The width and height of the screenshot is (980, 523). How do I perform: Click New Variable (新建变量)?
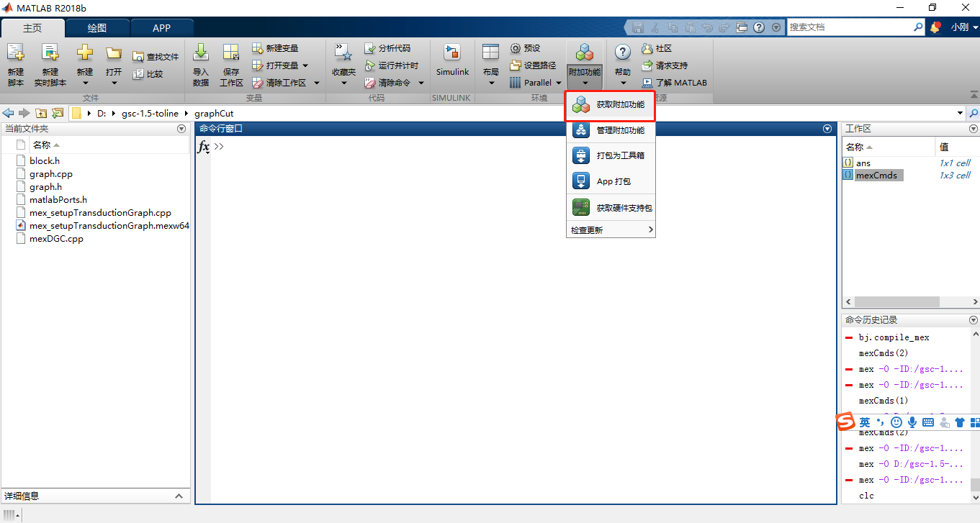click(275, 48)
